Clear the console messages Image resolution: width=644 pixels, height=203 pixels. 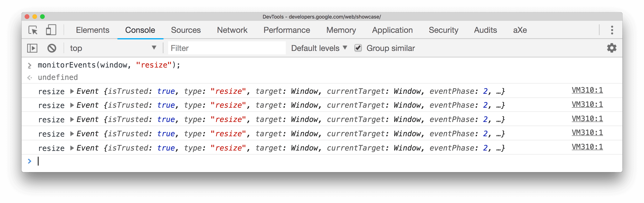click(x=52, y=48)
